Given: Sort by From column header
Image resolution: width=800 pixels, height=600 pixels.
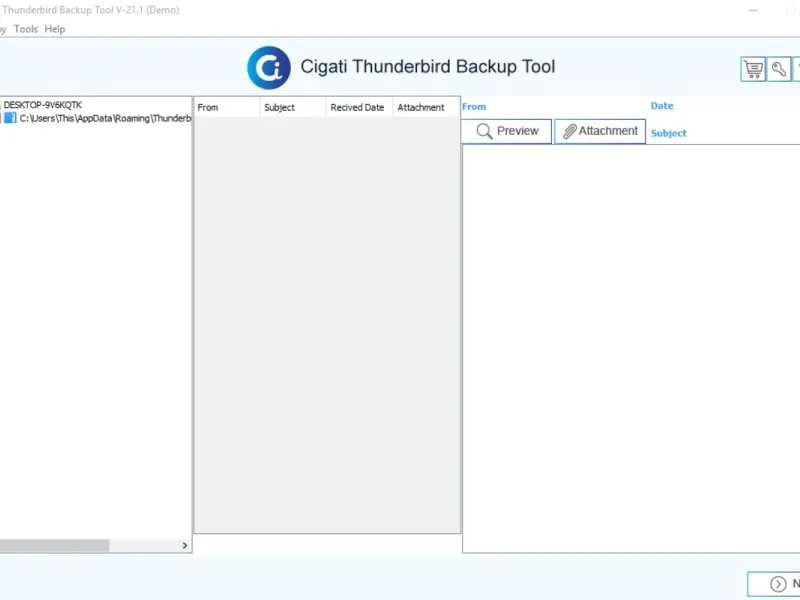Looking at the screenshot, I should (x=227, y=107).
